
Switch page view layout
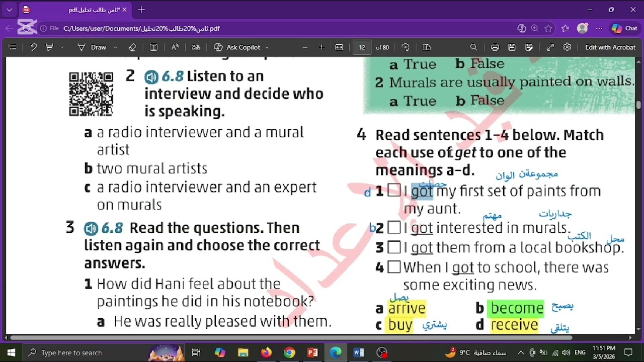tap(427, 47)
